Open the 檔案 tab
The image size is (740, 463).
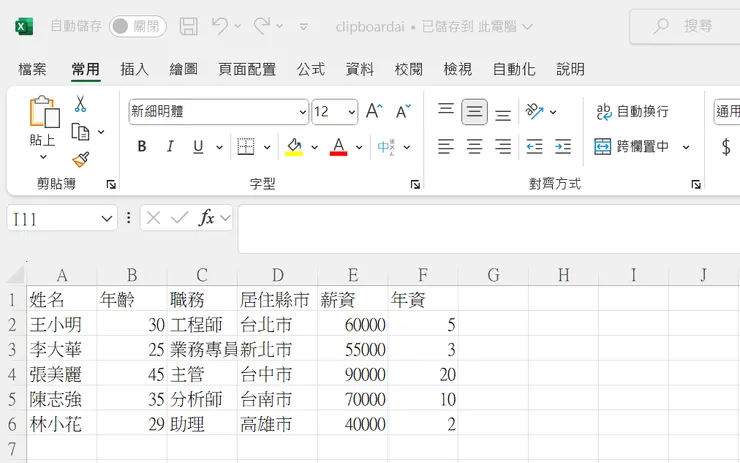coord(32,69)
